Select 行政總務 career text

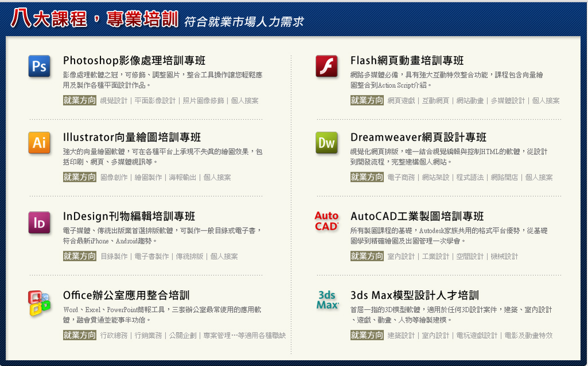[x=114, y=336]
